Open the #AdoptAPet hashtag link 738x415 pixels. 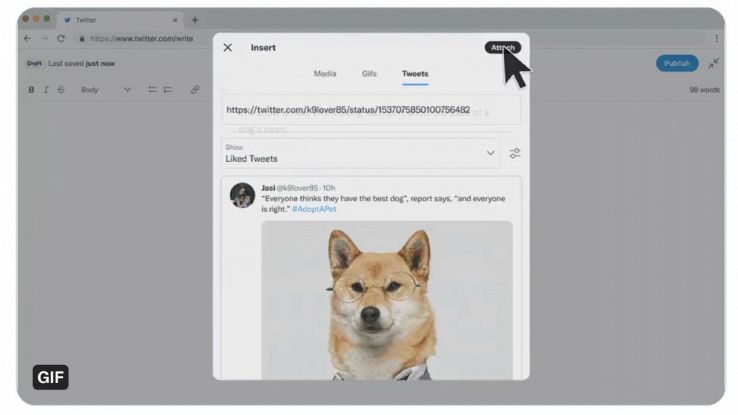point(314,209)
